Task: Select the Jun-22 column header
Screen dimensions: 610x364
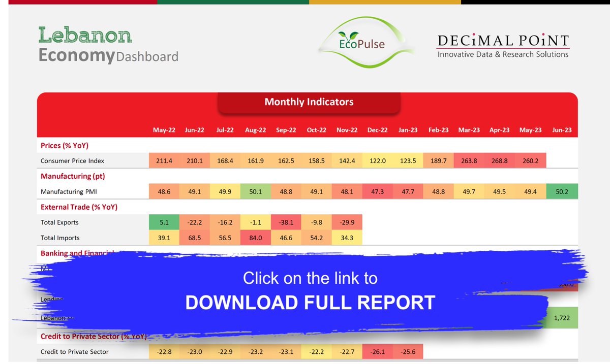Action: tap(195, 130)
